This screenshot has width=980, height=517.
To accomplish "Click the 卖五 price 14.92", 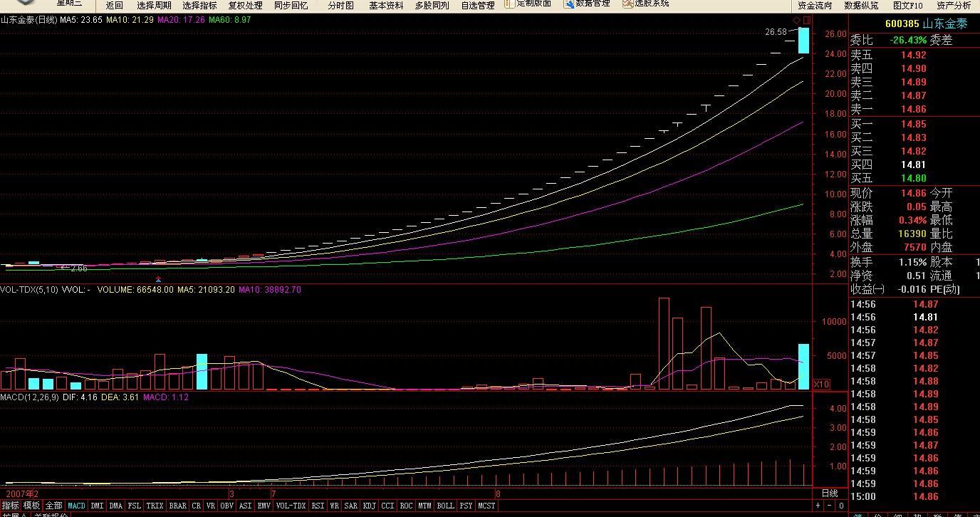I will click(913, 55).
